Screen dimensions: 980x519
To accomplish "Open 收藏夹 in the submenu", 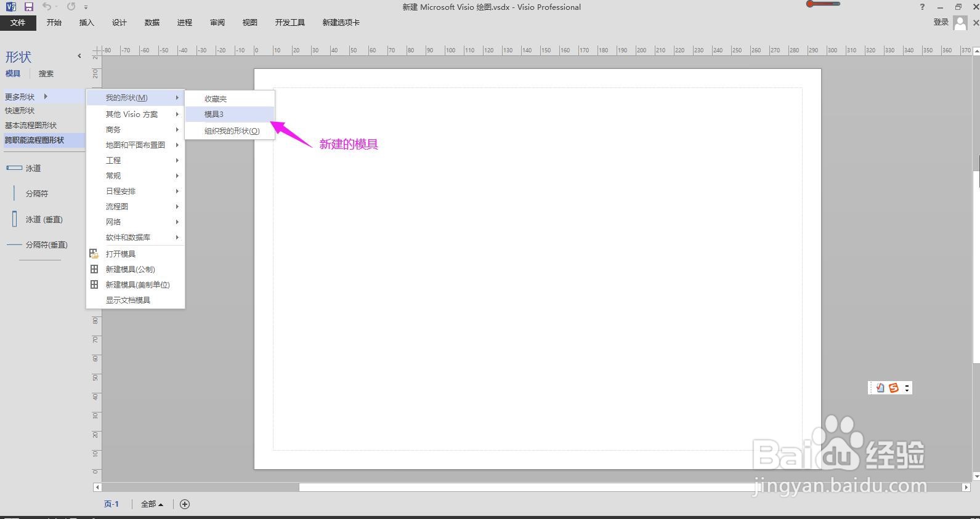I will [230, 99].
